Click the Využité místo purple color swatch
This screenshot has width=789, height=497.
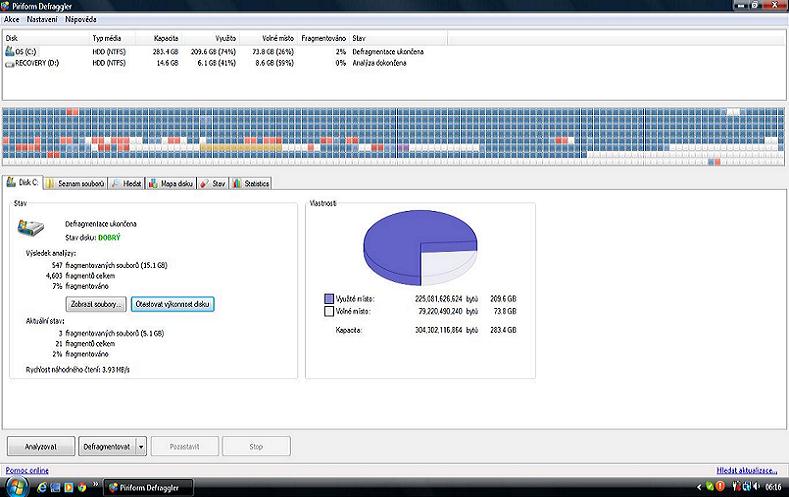pyautogui.click(x=329, y=299)
